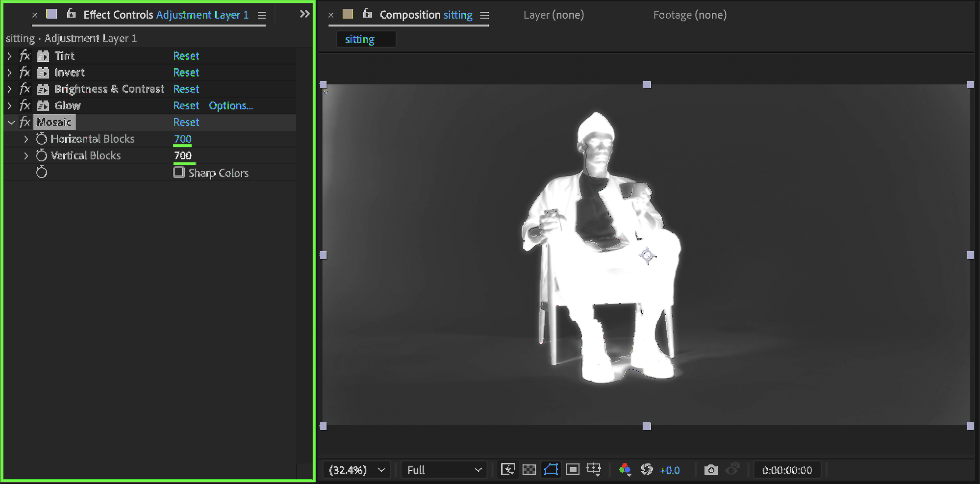Toggle Fast Previews button
Image resolution: width=980 pixels, height=484 pixels.
pos(508,470)
